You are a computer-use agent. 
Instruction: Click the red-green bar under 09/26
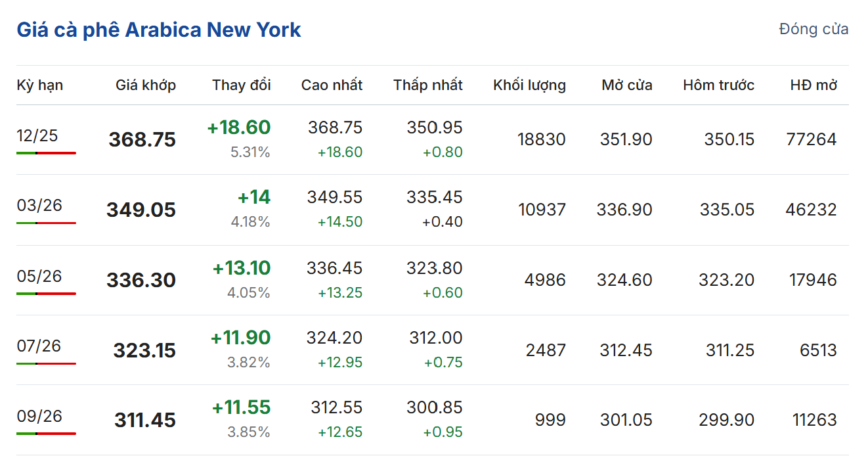click(x=46, y=434)
